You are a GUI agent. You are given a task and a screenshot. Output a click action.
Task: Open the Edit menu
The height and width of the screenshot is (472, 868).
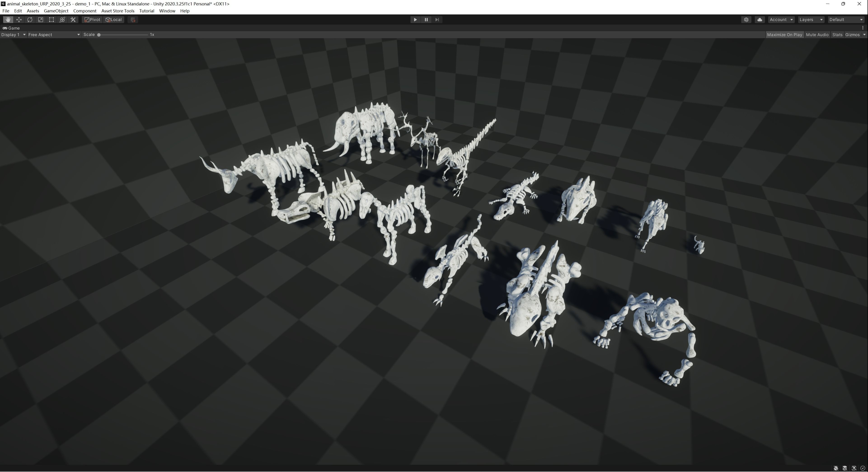18,11
